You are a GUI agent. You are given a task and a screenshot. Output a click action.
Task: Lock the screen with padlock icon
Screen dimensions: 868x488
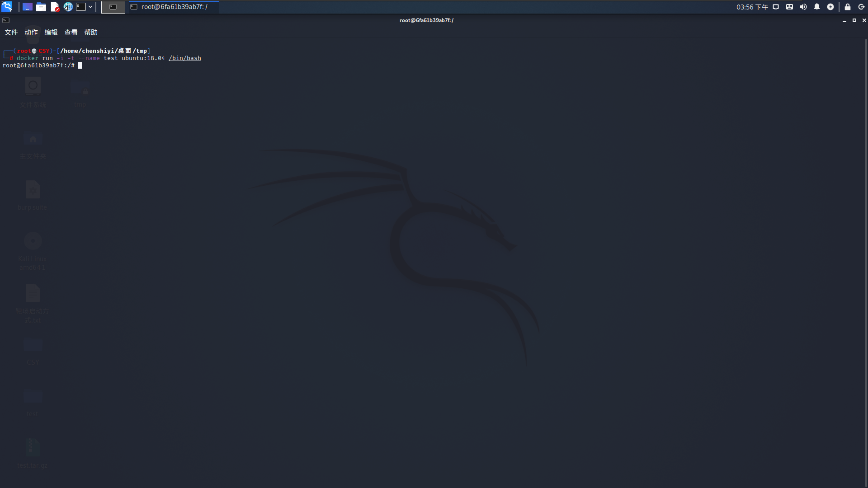848,7
